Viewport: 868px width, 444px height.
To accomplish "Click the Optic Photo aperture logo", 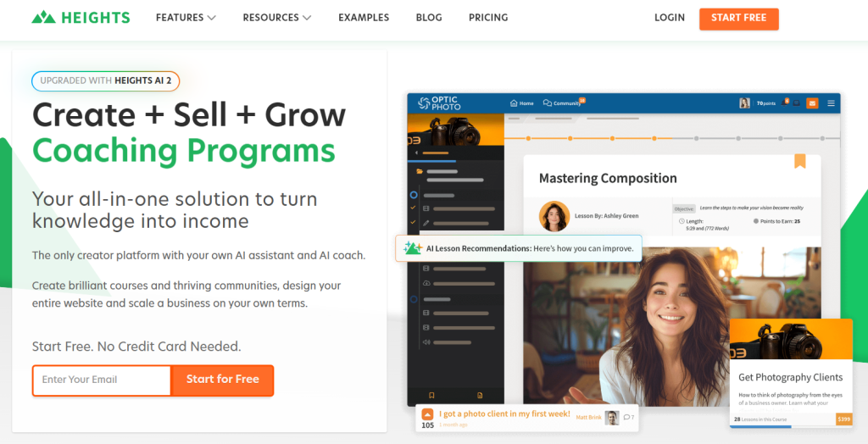I will [424, 103].
